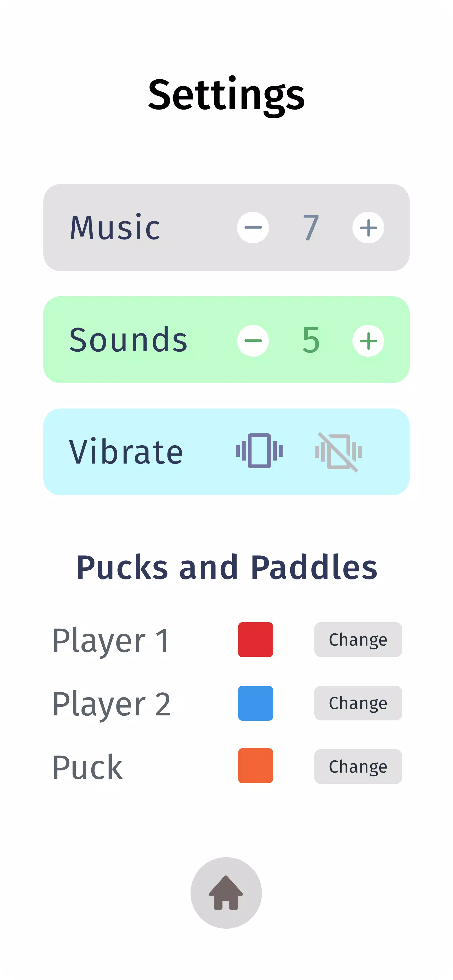
Task: Increase Music volume with plus button
Action: click(368, 228)
